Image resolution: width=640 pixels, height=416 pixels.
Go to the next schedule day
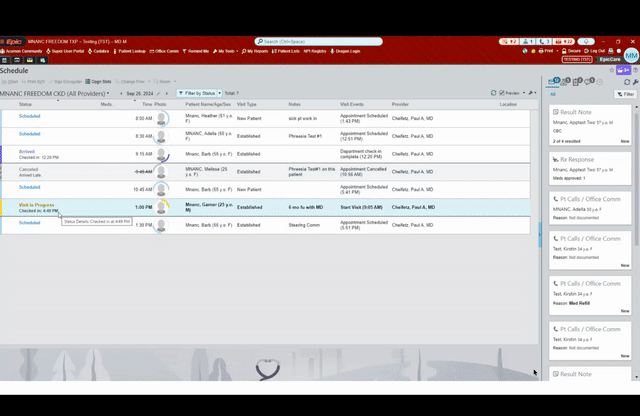[167, 93]
